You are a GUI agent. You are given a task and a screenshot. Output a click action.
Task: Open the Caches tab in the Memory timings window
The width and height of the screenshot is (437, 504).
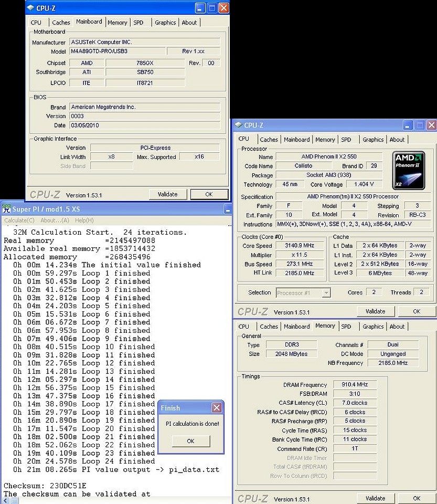click(x=269, y=327)
